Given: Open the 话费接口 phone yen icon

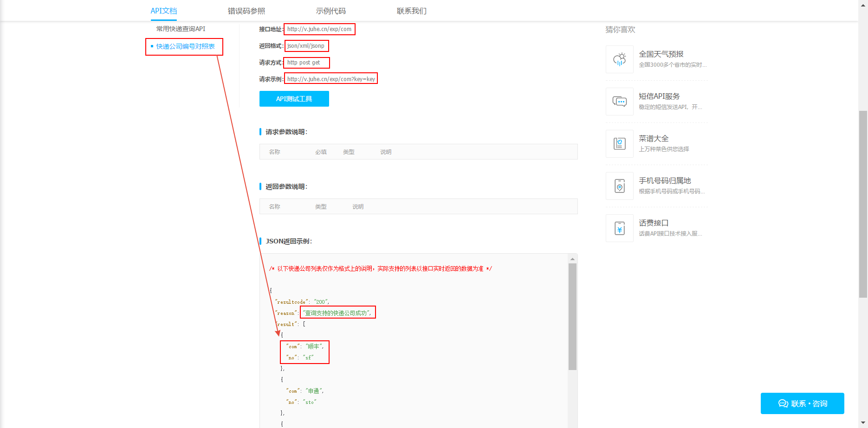Looking at the screenshot, I should tap(620, 228).
